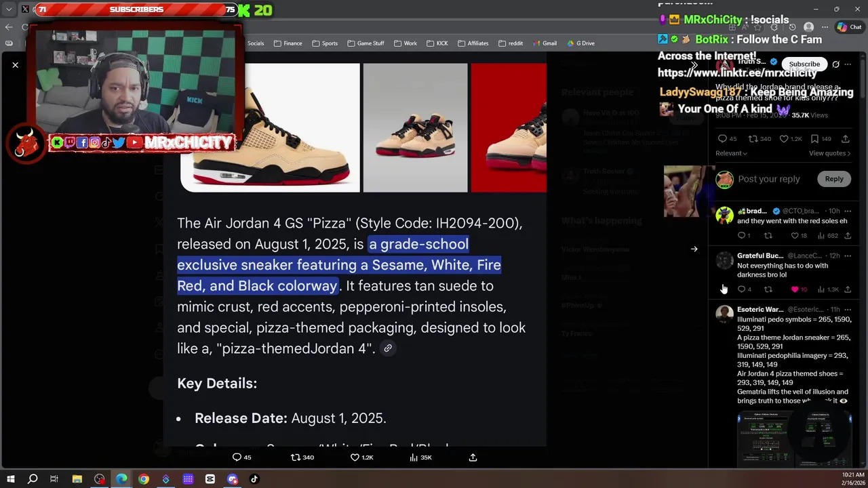Open CapCut from taskbar
The image size is (868, 488).
click(210, 479)
